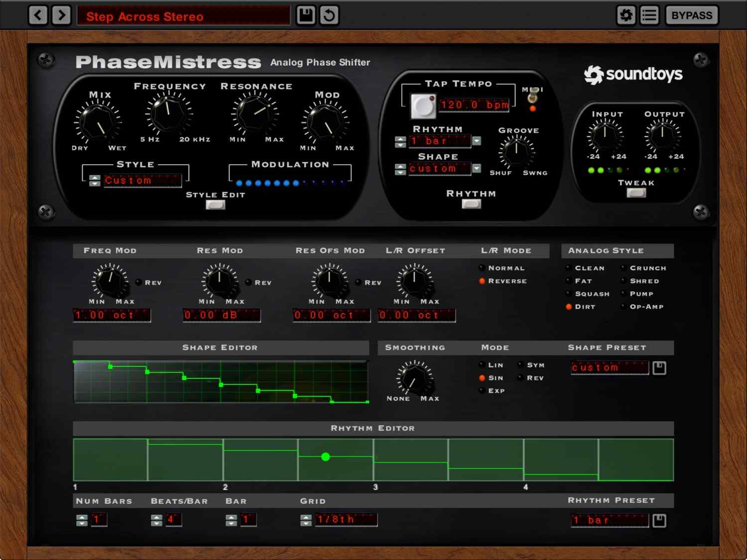Screen dimensions: 747x560
Task: Click the green node in the Rhythm Editor
Action: [326, 457]
